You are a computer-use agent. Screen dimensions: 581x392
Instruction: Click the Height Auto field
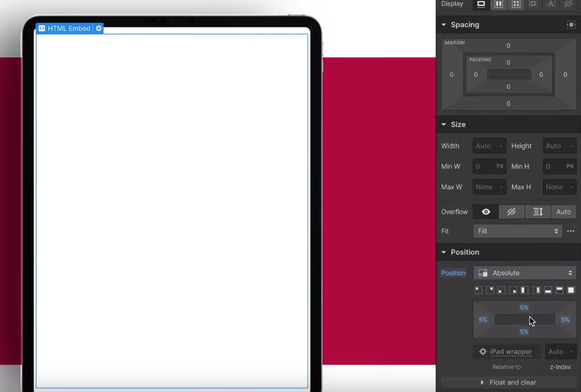tap(559, 146)
